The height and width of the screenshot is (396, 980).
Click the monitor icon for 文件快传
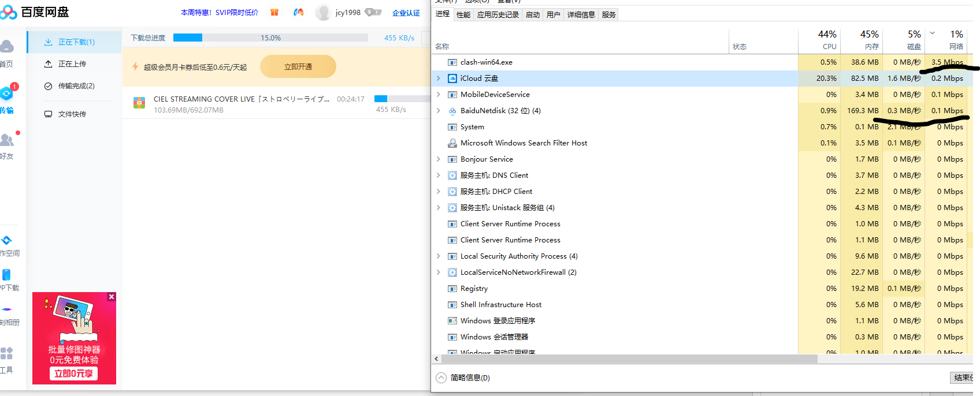coord(49,114)
